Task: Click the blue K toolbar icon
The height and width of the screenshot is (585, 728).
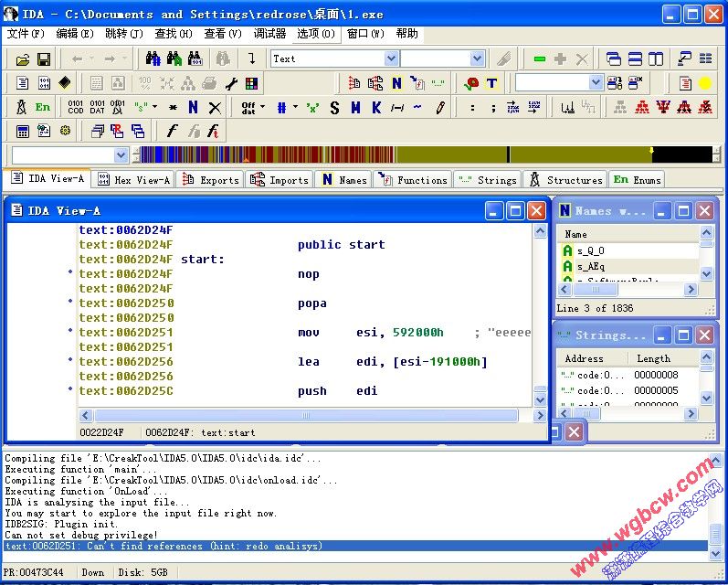Action: click(x=376, y=108)
